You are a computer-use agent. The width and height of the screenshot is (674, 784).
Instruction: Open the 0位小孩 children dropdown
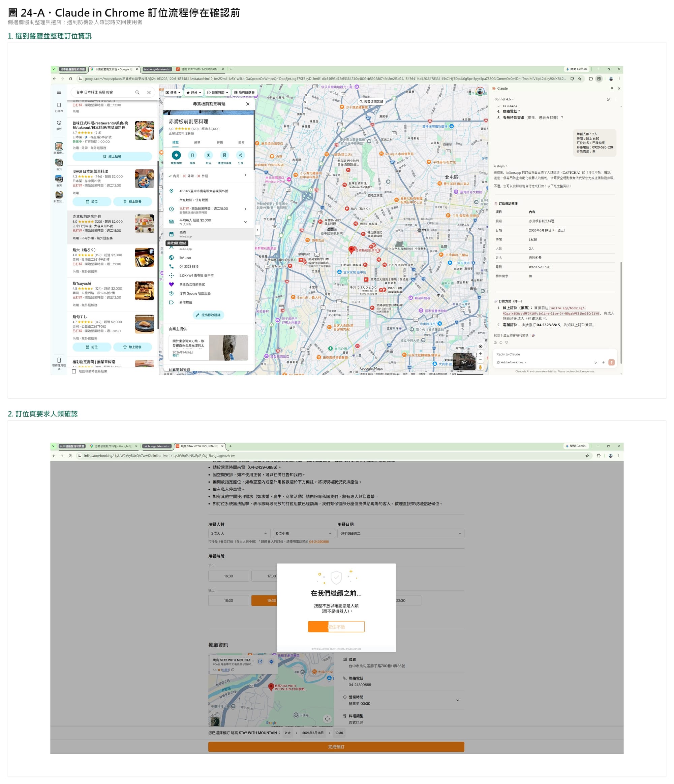tap(304, 533)
